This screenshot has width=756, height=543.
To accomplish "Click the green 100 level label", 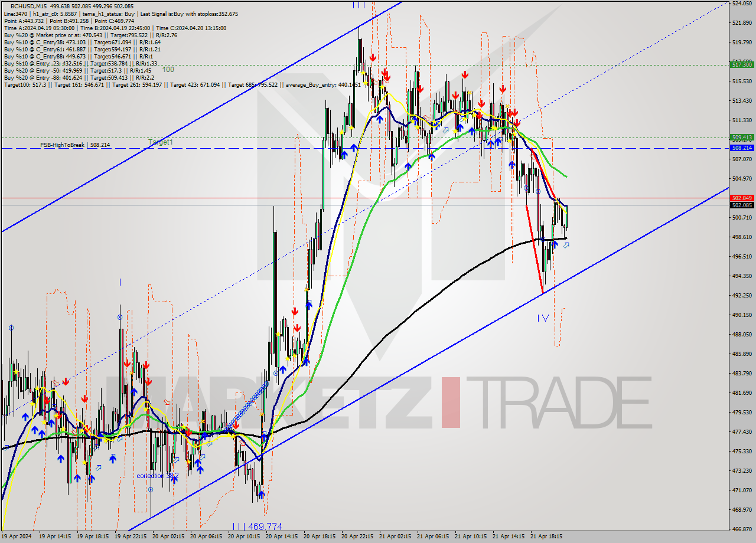I will click(168, 70).
